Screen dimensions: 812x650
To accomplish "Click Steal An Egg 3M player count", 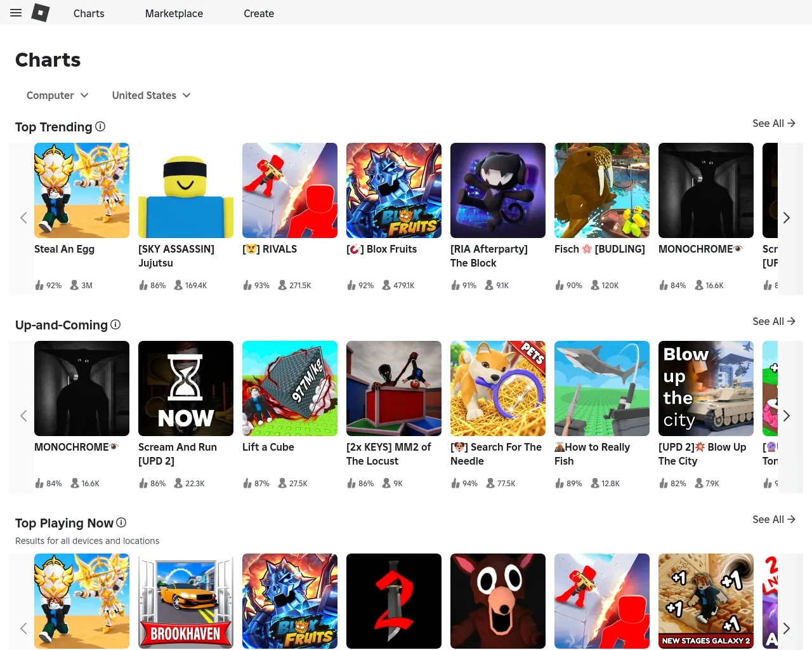I will click(81, 286).
